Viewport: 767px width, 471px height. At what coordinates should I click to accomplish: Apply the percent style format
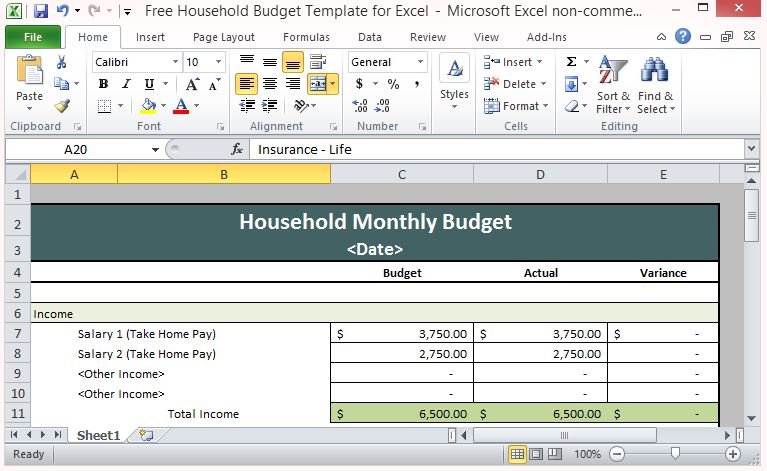pyautogui.click(x=393, y=84)
